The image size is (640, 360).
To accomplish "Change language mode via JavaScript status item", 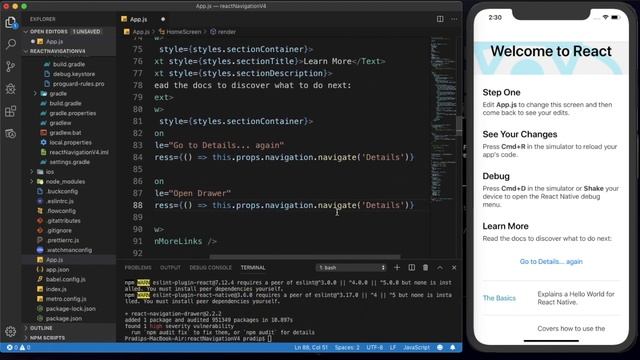I will (416, 347).
